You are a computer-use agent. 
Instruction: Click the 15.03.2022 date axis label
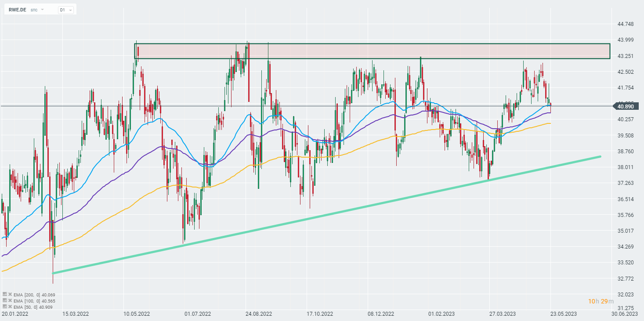(x=75, y=314)
